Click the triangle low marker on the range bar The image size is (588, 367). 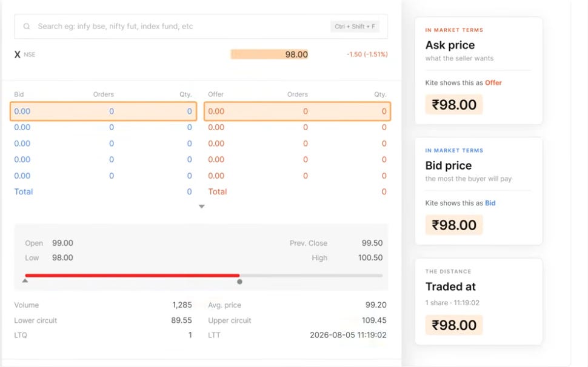(x=25, y=280)
